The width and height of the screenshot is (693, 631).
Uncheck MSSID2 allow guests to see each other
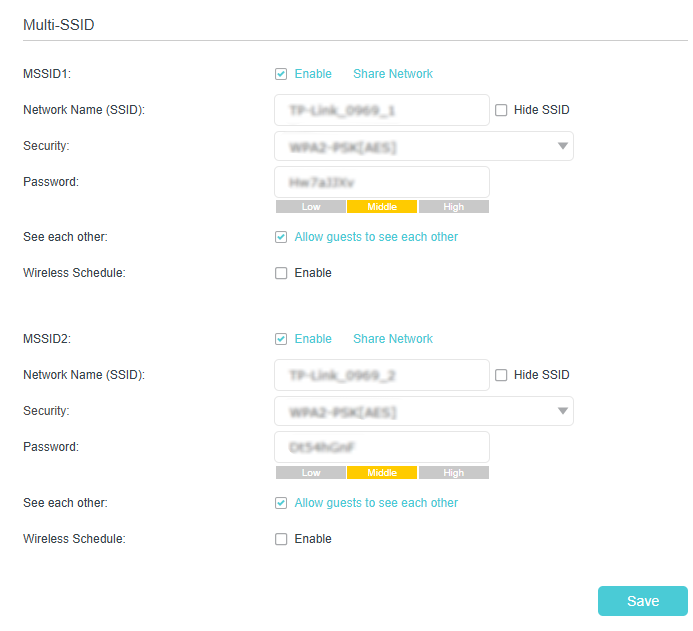click(x=281, y=503)
